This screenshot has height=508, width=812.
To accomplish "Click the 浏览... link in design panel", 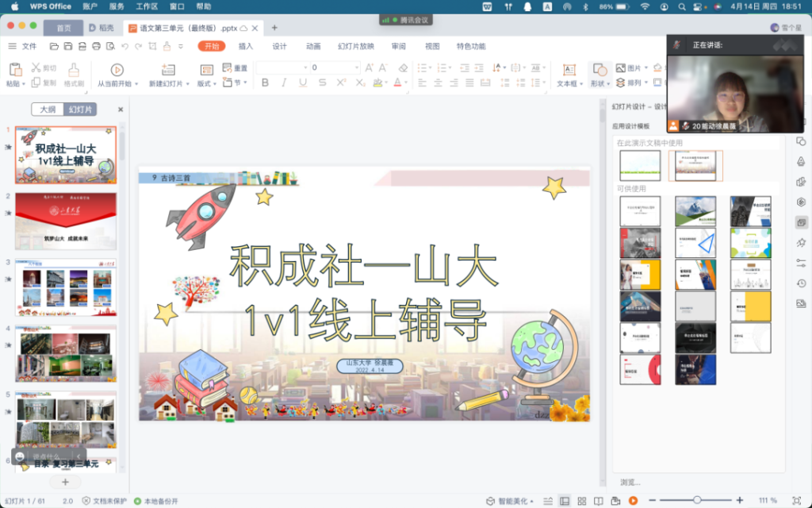I will point(630,482).
